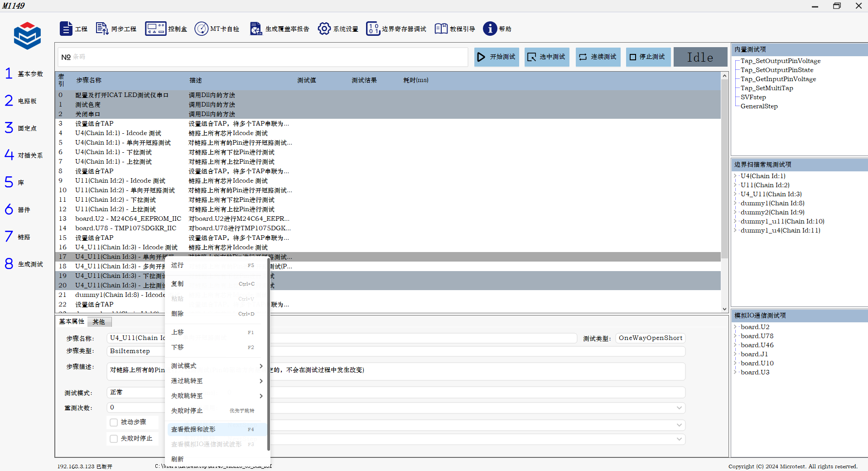Open 教程引导 tutorial book icon

pyautogui.click(x=441, y=29)
